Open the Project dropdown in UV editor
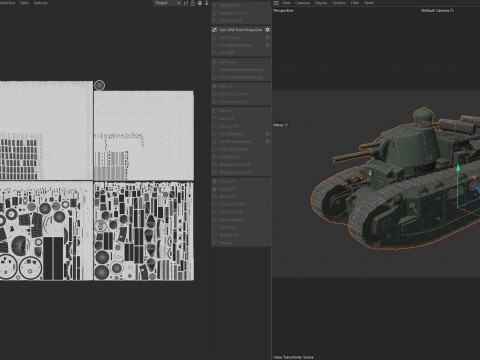This screenshot has width=480, height=360. coord(167,3)
